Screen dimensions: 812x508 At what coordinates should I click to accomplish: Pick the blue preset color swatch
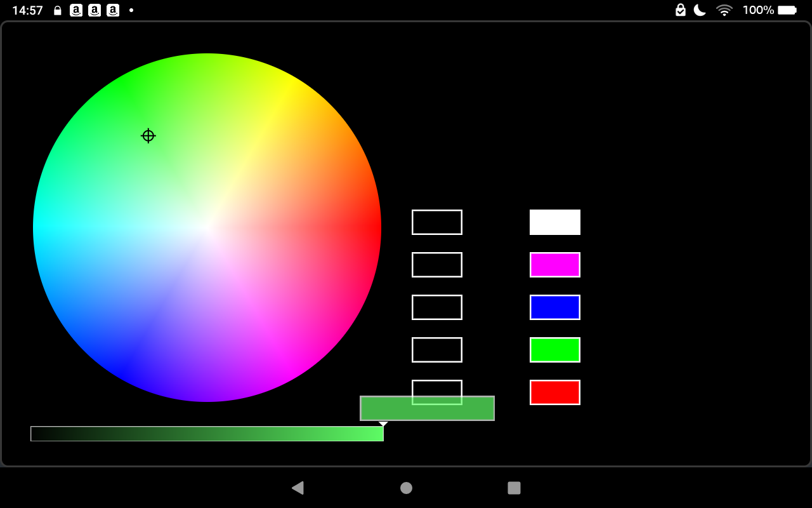pos(555,307)
